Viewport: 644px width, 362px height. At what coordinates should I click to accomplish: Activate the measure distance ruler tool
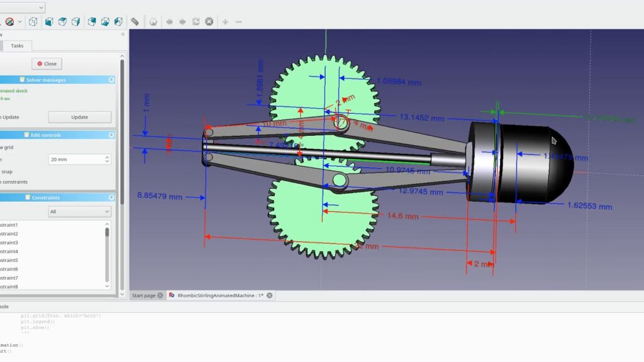[x=135, y=21]
